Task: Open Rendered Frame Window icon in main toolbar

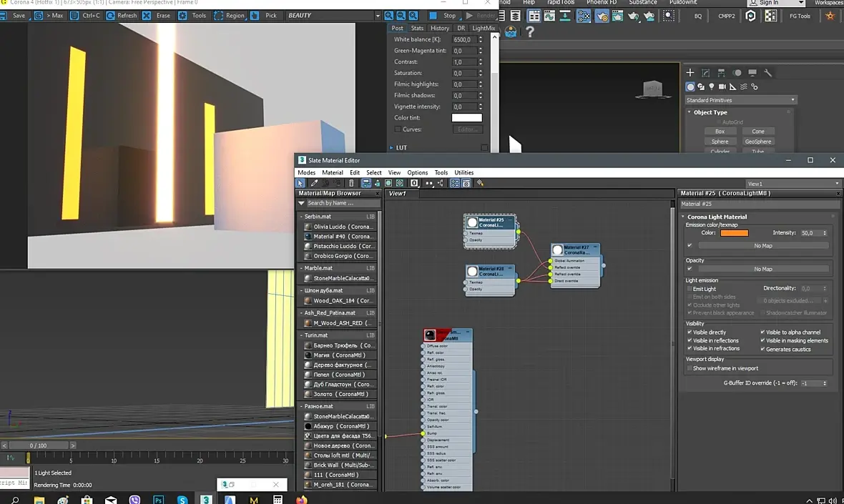Action: [617, 16]
